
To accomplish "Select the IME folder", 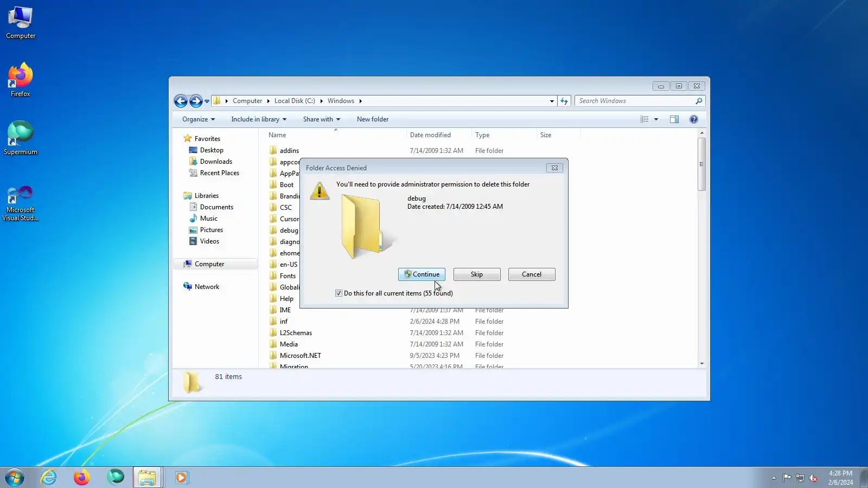I will (x=285, y=310).
